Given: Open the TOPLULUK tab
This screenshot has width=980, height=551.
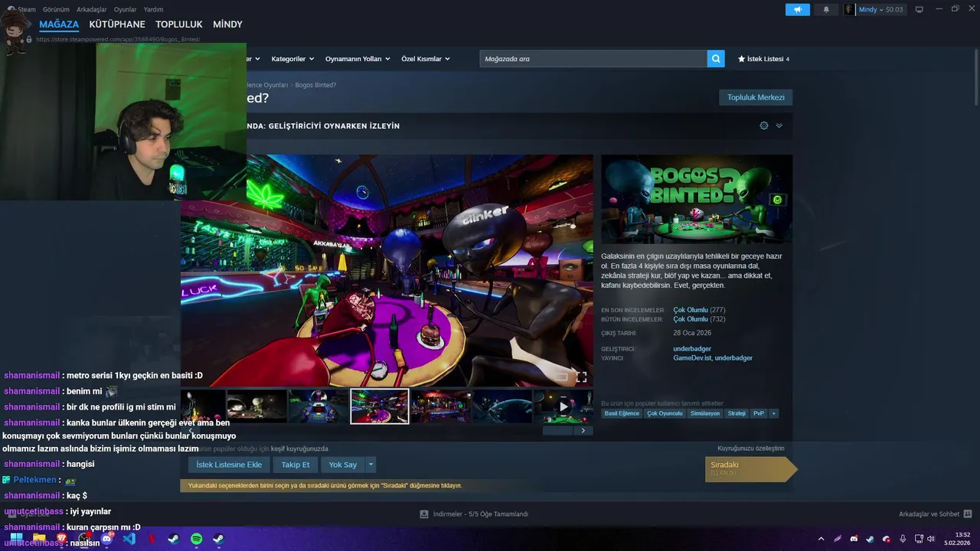Looking at the screenshot, I should [x=179, y=24].
